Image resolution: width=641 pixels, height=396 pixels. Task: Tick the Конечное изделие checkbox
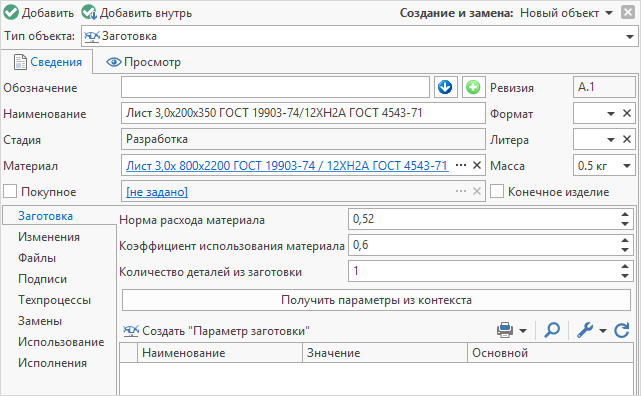[497, 191]
